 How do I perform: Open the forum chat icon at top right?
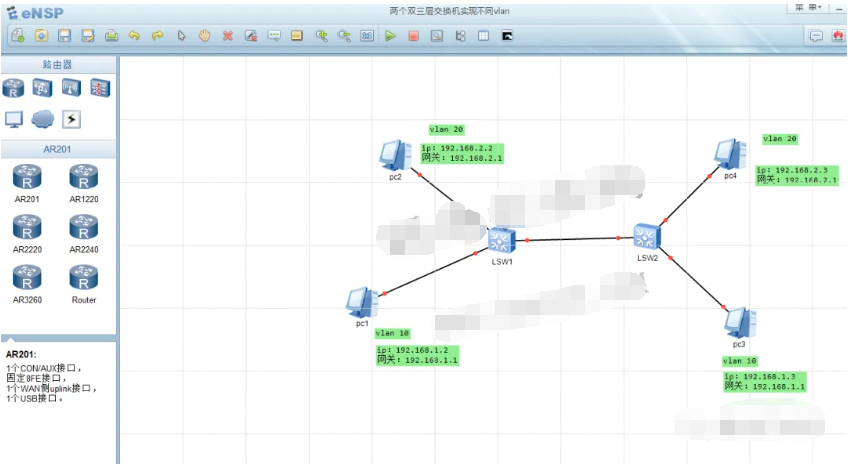tap(816, 36)
